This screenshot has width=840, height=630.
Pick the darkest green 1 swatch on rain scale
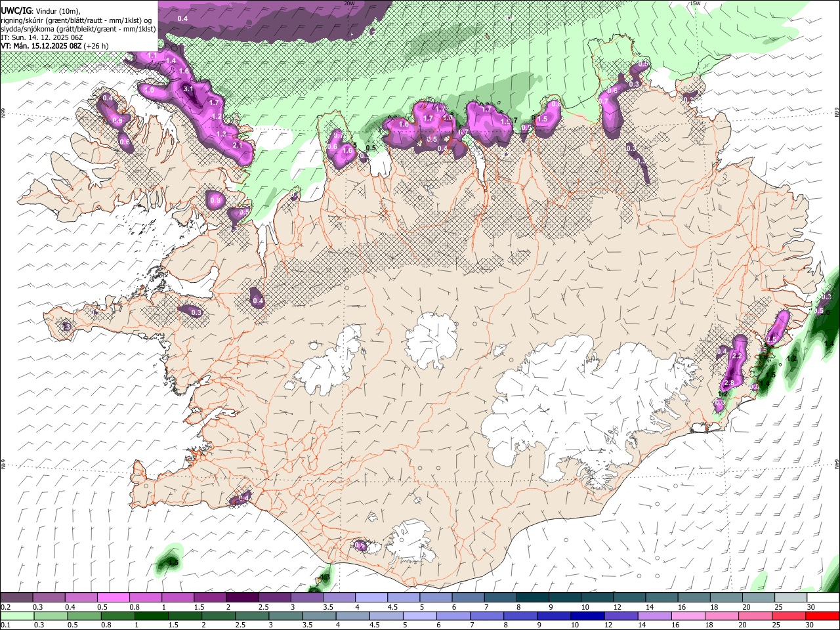point(151,616)
